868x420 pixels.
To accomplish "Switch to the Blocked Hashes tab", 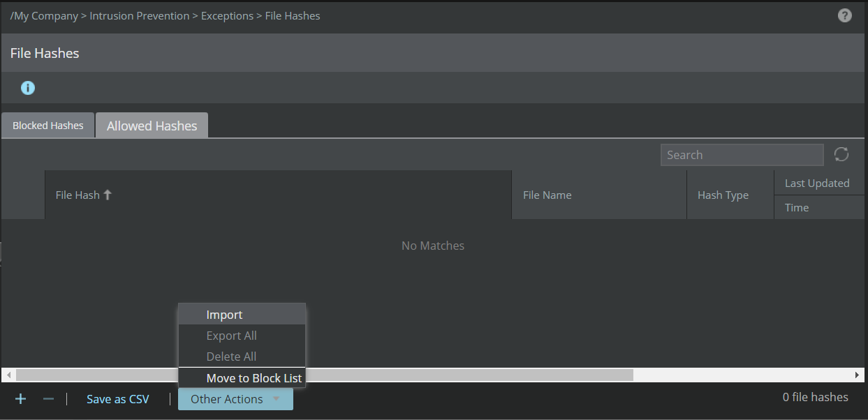I will (x=47, y=126).
